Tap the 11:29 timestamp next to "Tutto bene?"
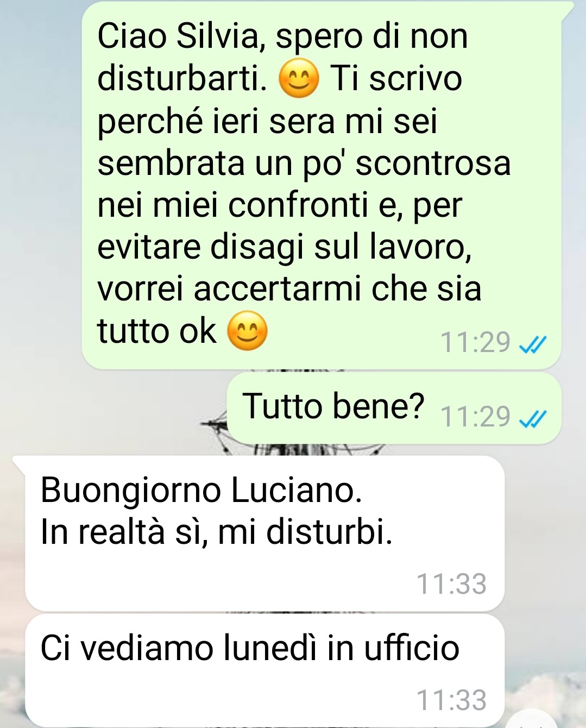 [x=475, y=417]
